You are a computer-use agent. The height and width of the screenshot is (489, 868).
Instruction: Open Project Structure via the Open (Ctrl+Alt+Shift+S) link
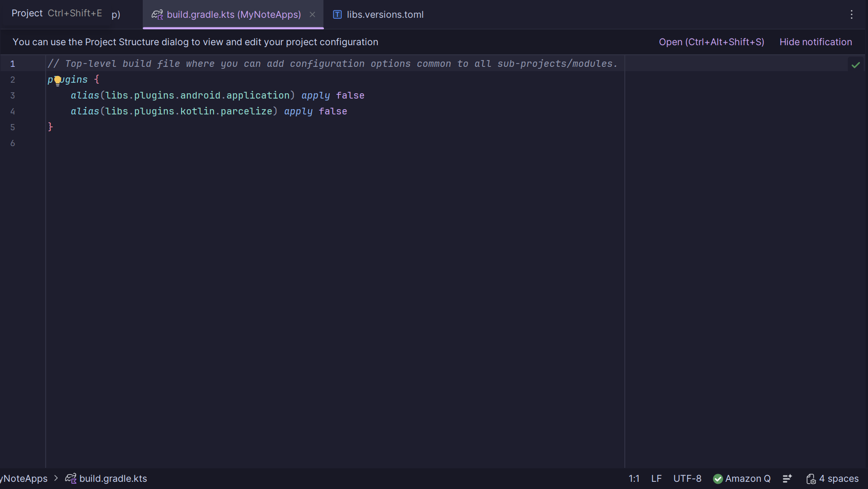[711, 42]
